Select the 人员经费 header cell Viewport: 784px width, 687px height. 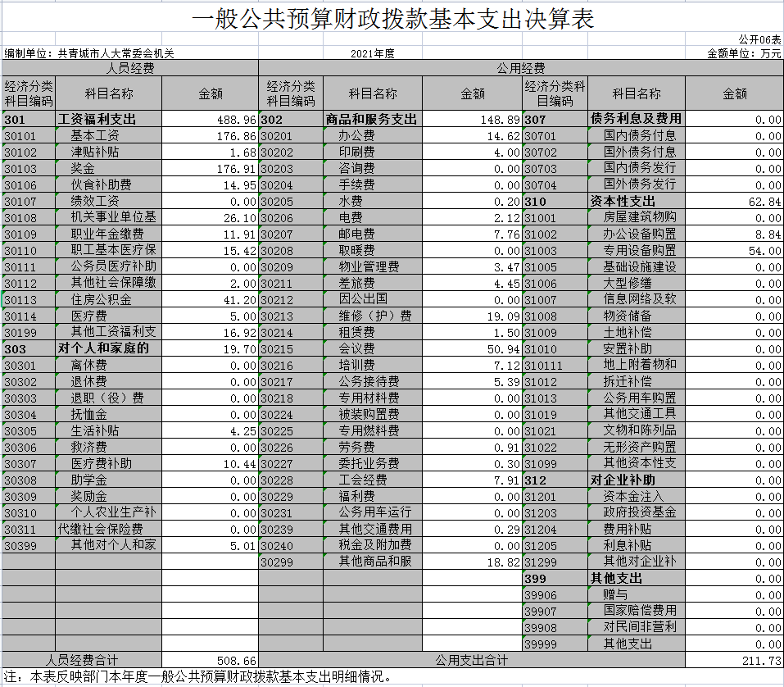coord(130,69)
